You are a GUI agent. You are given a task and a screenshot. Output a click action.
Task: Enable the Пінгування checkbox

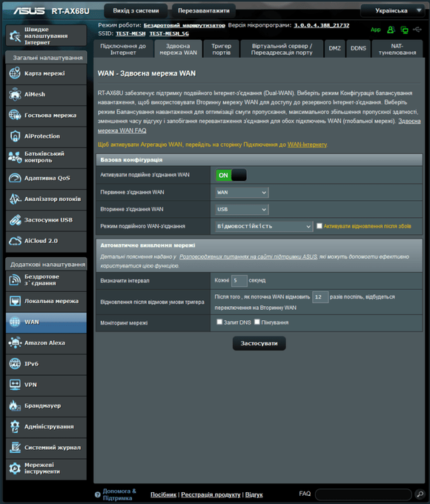(257, 322)
